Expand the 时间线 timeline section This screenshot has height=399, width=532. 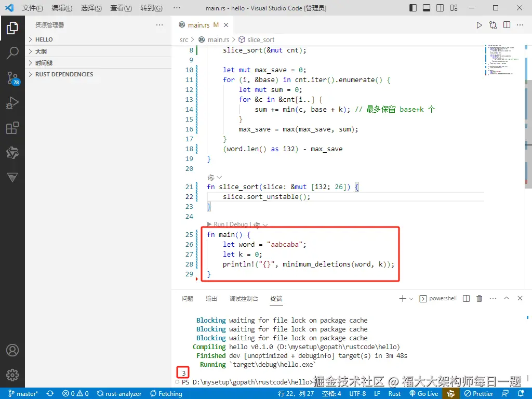98,63
